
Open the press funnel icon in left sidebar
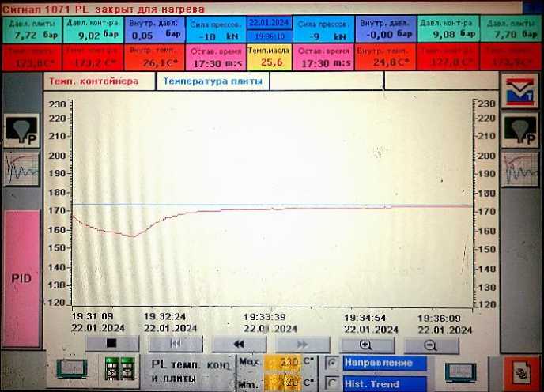[21, 130]
